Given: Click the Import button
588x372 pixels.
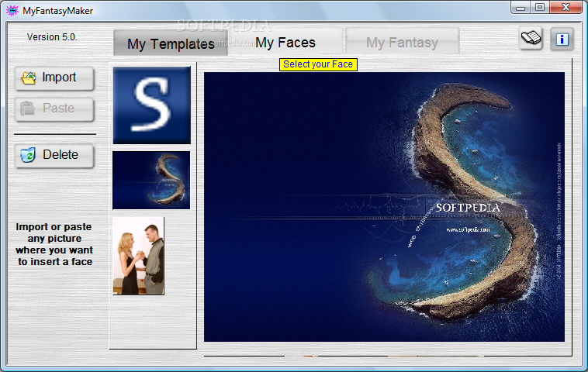Looking at the screenshot, I should [54, 78].
